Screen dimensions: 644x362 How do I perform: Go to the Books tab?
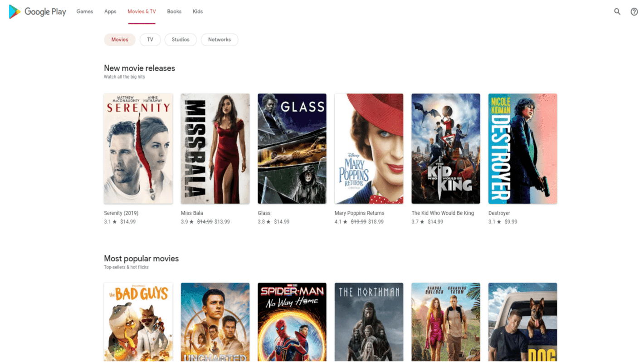[174, 12]
